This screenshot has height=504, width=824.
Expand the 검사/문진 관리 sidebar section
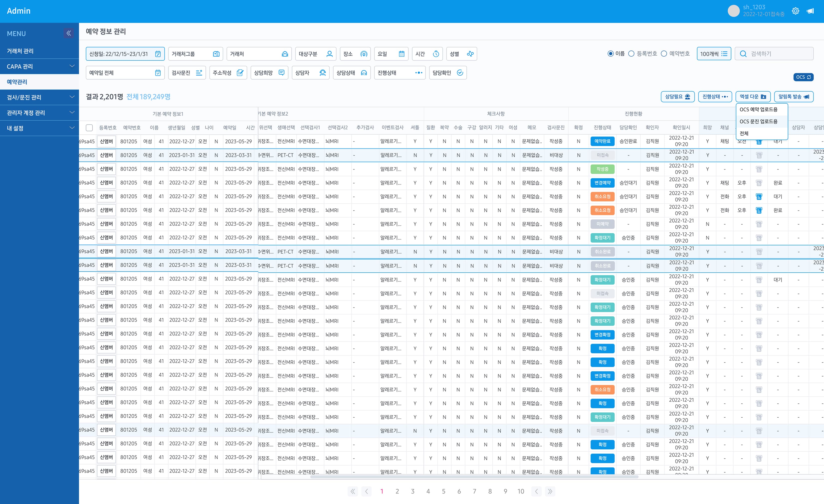(x=39, y=97)
